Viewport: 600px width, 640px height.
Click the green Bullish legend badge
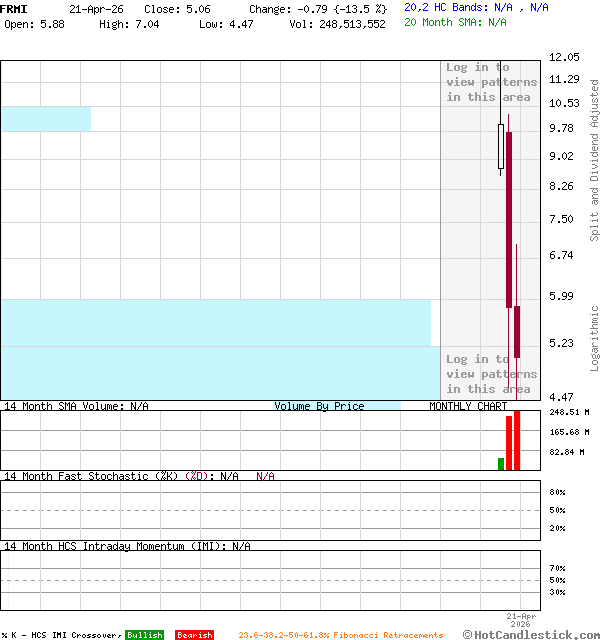(x=144, y=635)
